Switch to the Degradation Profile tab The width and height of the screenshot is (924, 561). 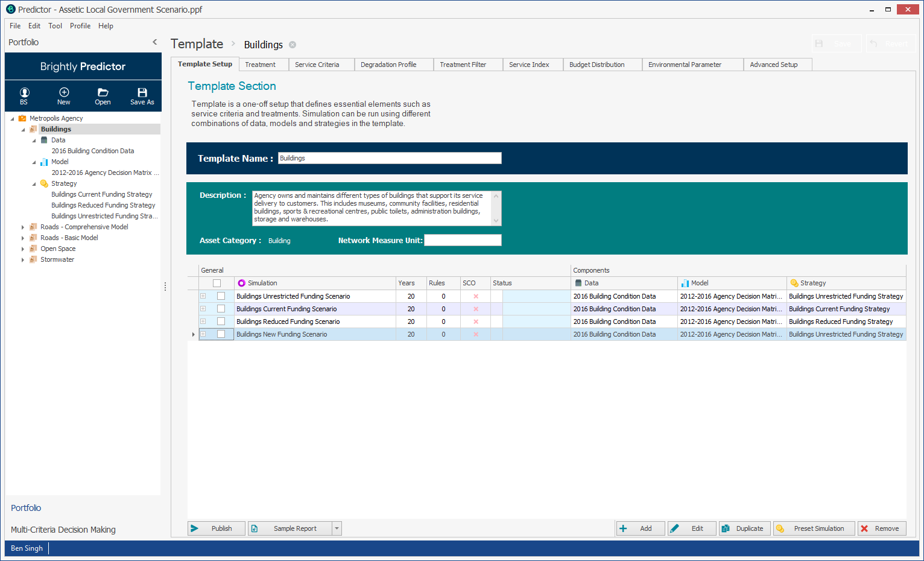(388, 65)
